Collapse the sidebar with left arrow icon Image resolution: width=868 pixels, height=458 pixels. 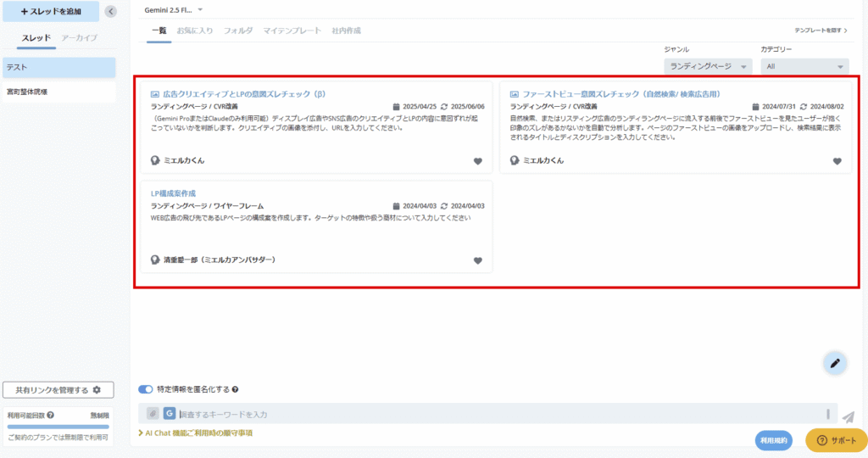click(x=110, y=12)
